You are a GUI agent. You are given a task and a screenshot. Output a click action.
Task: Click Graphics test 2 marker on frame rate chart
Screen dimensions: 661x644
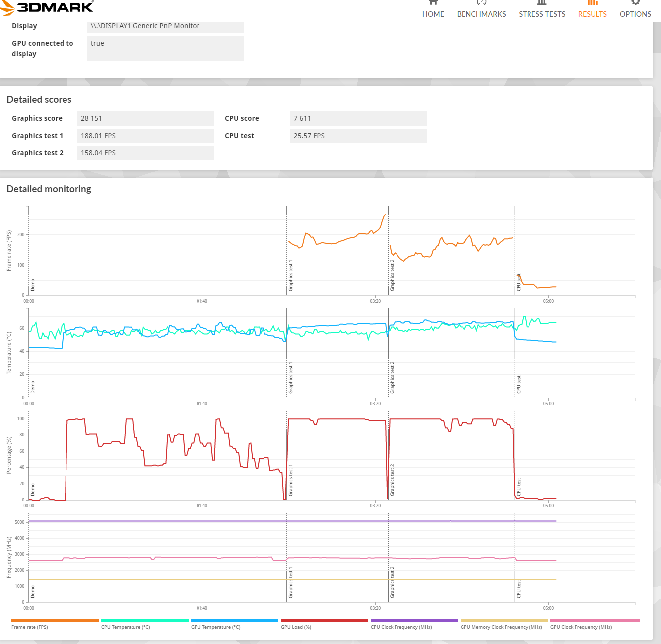pyautogui.click(x=392, y=276)
